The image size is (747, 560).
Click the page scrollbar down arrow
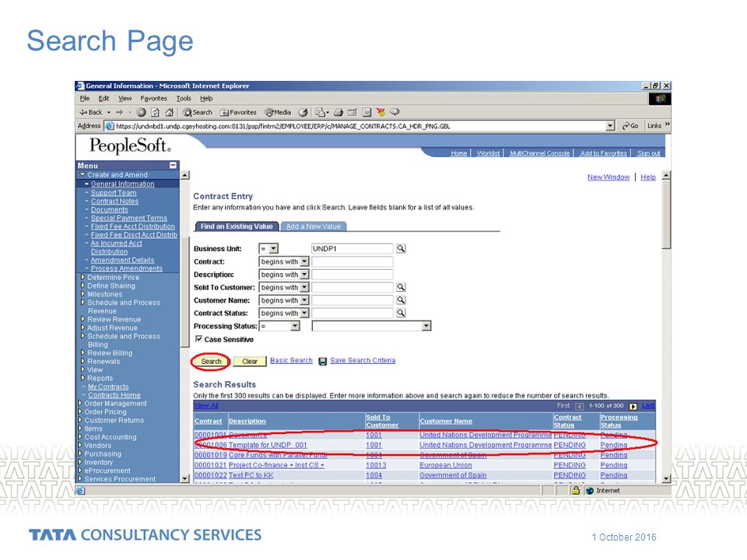[667, 478]
